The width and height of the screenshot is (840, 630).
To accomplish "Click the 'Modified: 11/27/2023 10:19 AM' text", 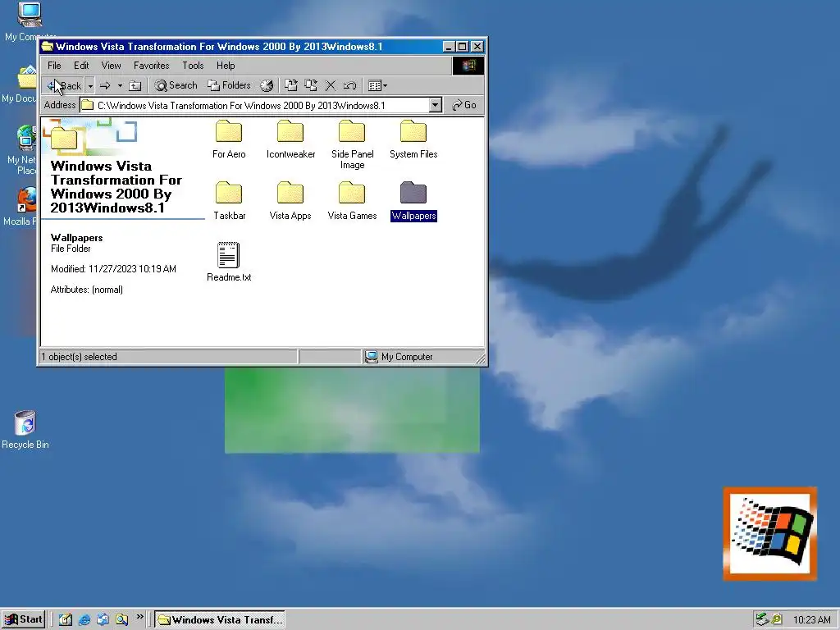I will [113, 269].
